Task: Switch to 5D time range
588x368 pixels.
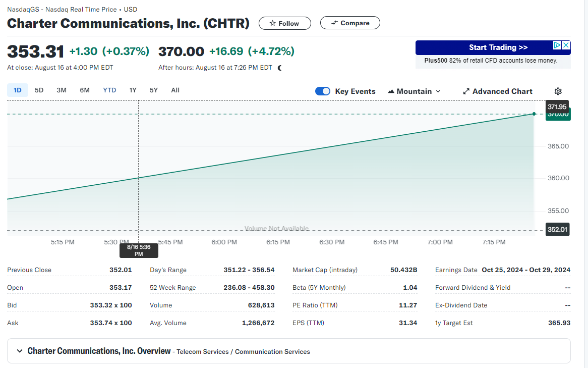Action: pyautogui.click(x=39, y=90)
